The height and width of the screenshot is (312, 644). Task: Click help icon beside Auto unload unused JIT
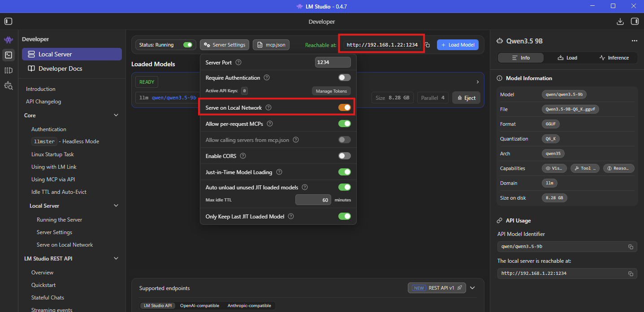[305, 188]
